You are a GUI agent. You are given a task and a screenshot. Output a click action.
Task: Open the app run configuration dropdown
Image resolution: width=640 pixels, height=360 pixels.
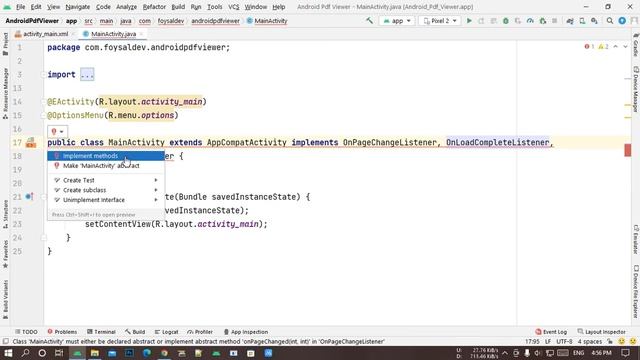click(x=396, y=21)
